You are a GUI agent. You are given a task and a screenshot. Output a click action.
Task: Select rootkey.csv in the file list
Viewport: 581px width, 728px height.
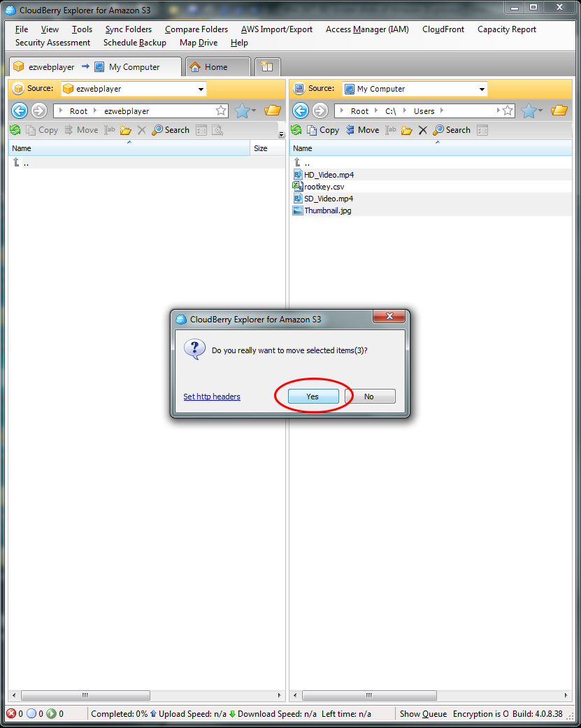(x=324, y=187)
